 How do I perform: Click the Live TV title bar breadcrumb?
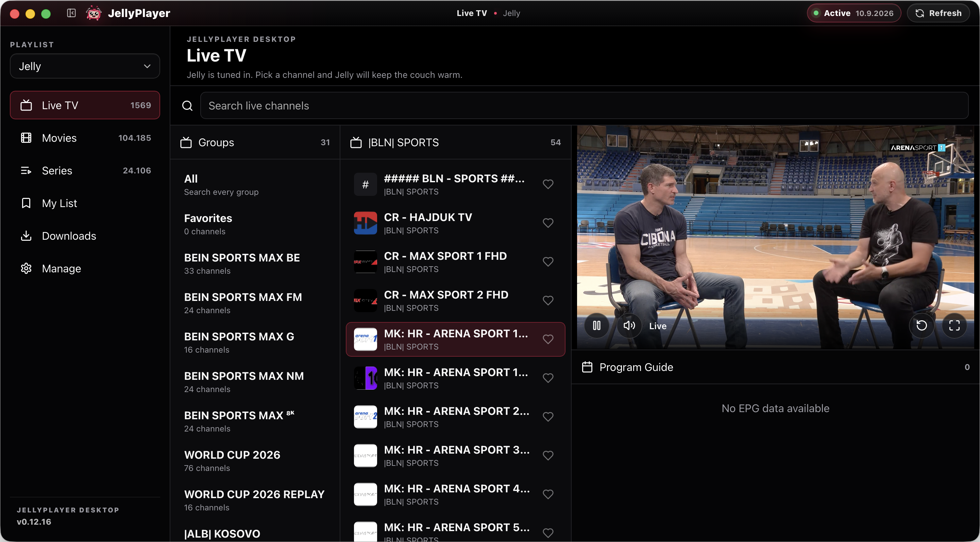472,13
